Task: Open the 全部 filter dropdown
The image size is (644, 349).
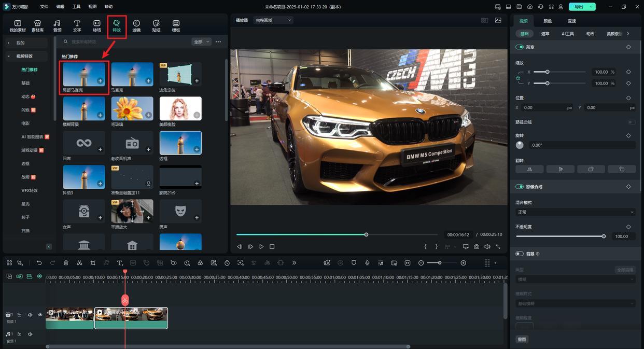Action: [x=201, y=41]
